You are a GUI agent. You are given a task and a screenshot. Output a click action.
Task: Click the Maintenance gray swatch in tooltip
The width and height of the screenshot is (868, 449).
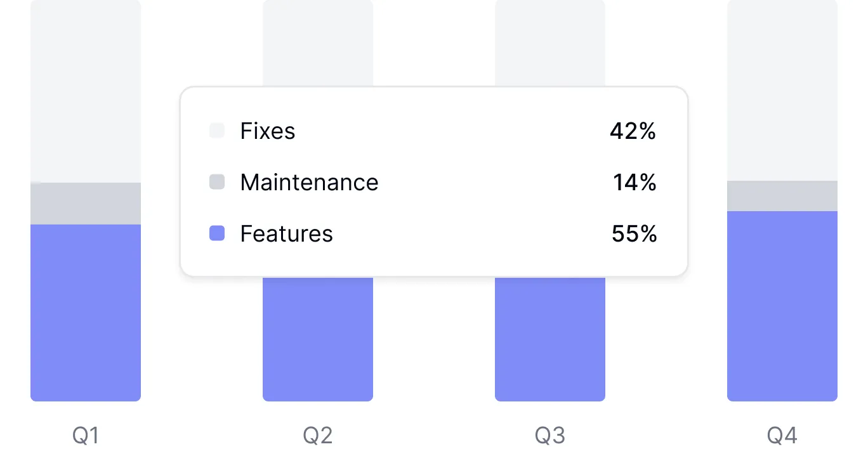[217, 183]
